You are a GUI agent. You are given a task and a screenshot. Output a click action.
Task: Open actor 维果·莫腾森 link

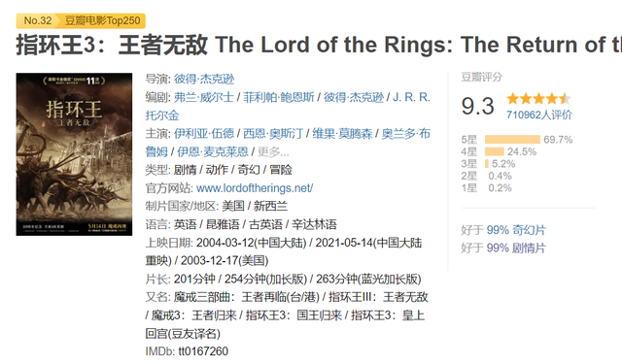click(342, 134)
